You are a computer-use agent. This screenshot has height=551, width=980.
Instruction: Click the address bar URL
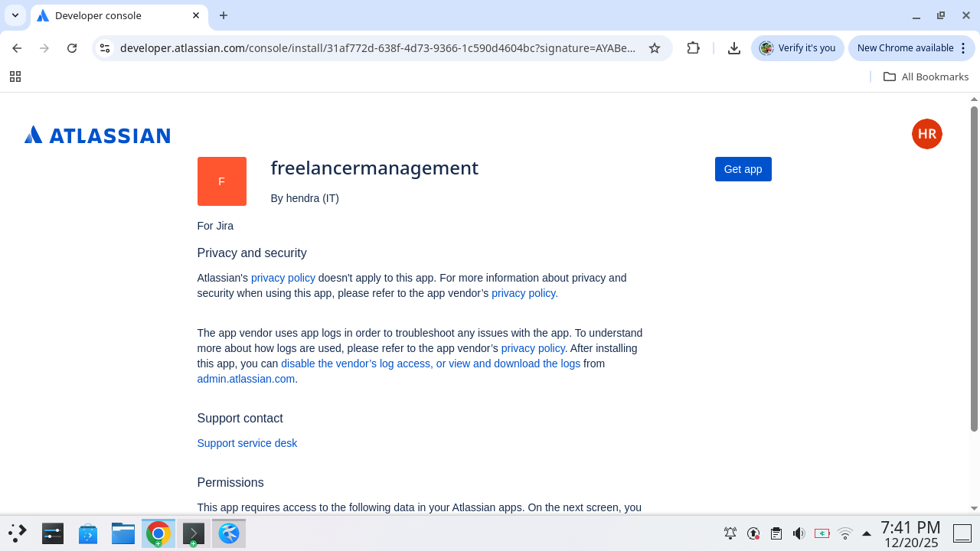[377, 48]
